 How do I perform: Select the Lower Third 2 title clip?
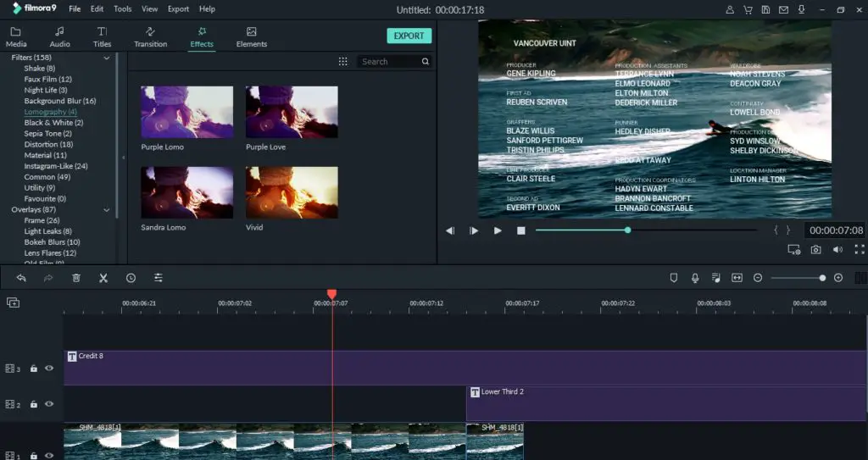pos(666,403)
